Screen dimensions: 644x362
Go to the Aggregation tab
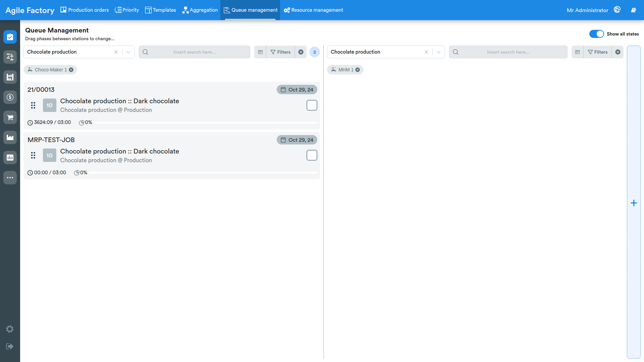pos(200,10)
